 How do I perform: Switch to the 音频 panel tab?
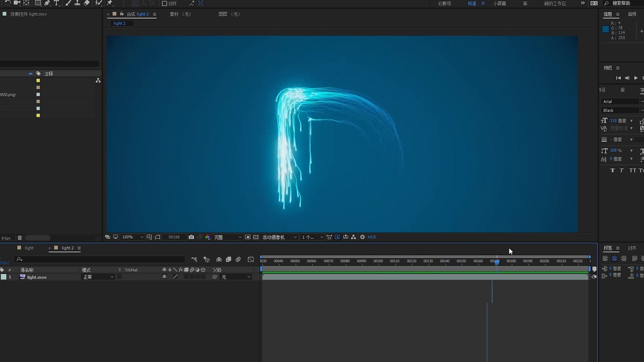point(632,14)
